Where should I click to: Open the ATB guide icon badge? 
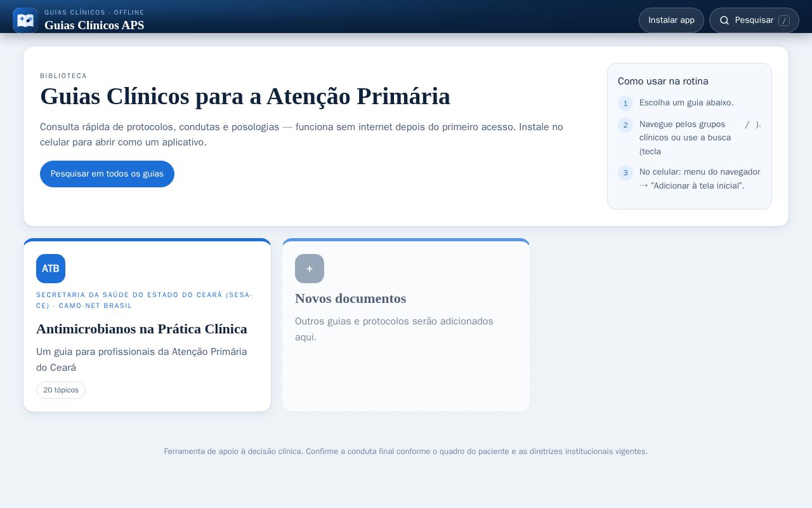51,269
